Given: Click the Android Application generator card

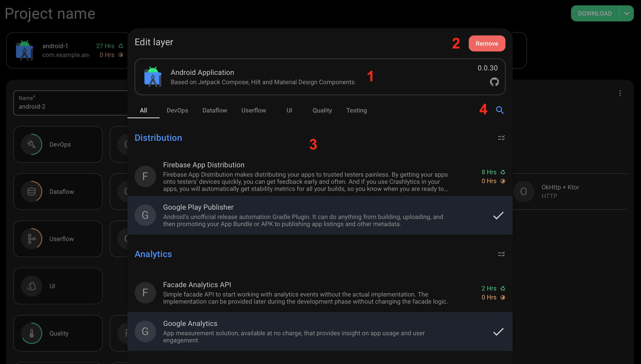Looking at the screenshot, I should coord(320,77).
